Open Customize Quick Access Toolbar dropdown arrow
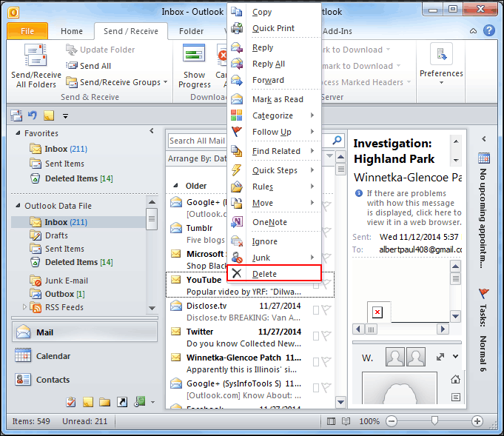Screen dimensions: 504x436 click(x=65, y=116)
